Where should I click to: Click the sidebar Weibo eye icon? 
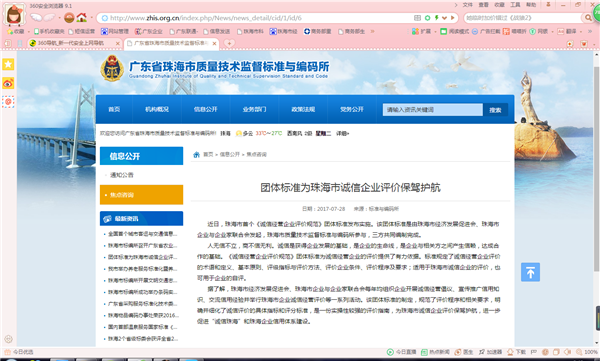pos(8,83)
